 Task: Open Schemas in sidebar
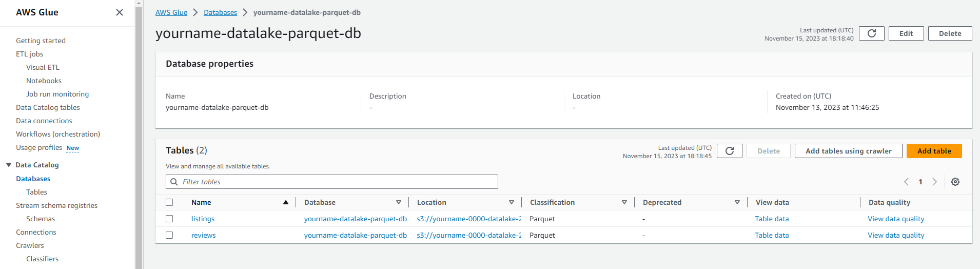point(41,219)
